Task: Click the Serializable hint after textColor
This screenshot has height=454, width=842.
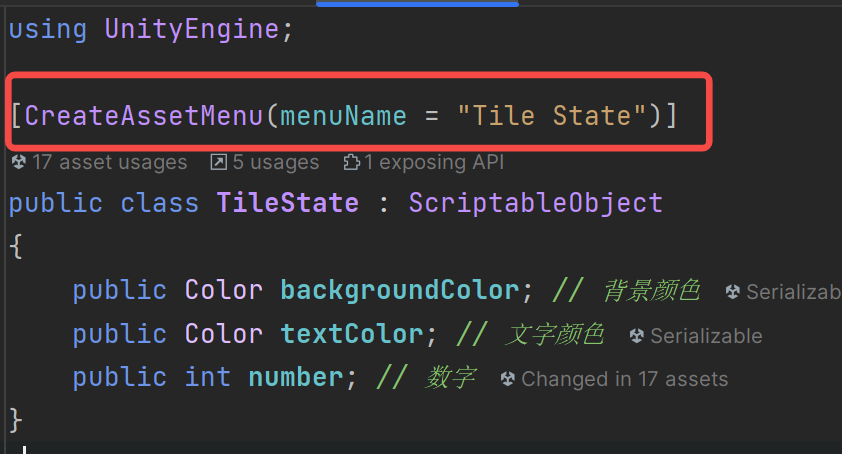Action: click(706, 336)
